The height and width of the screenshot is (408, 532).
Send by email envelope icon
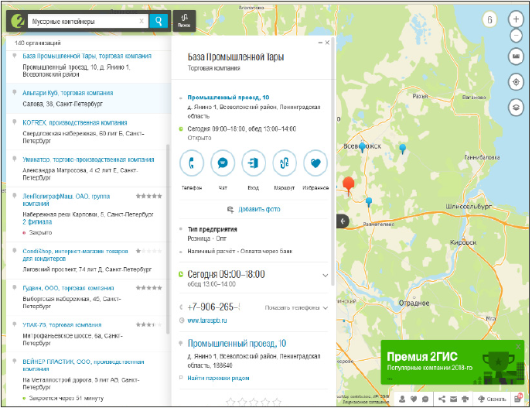[454, 399]
